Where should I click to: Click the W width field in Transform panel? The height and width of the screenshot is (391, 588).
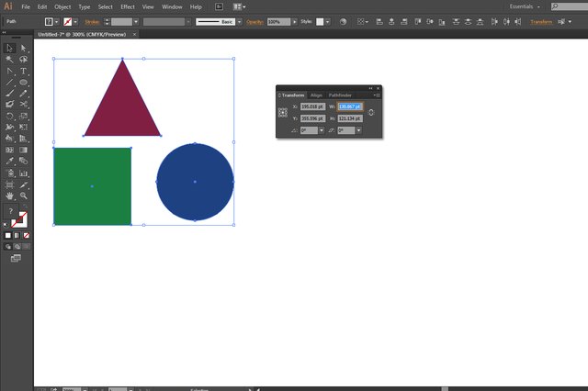[350, 106]
